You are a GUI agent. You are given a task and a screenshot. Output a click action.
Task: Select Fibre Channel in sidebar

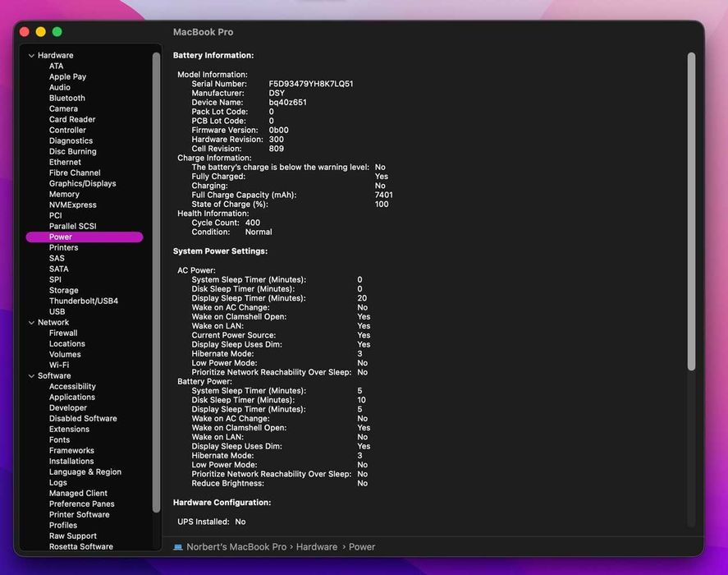coord(75,173)
